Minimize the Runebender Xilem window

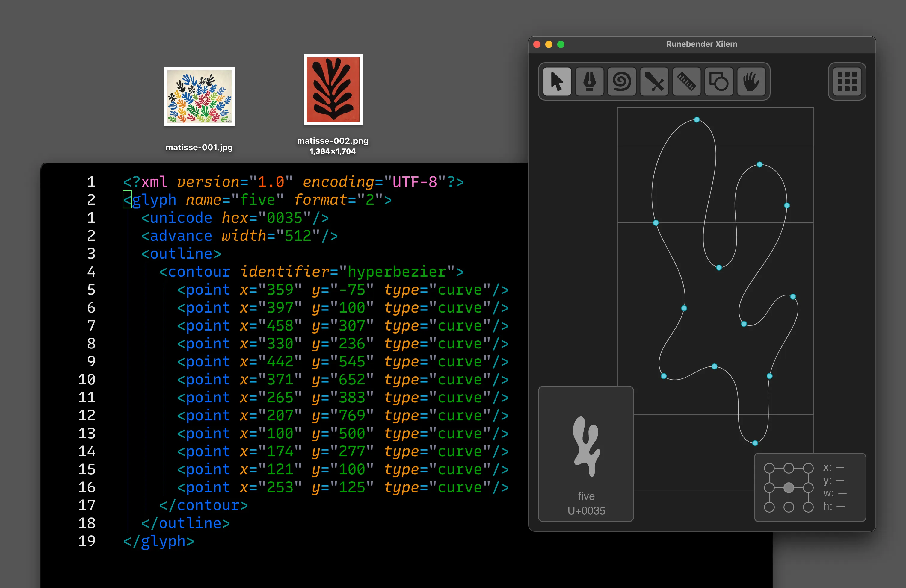549,45
